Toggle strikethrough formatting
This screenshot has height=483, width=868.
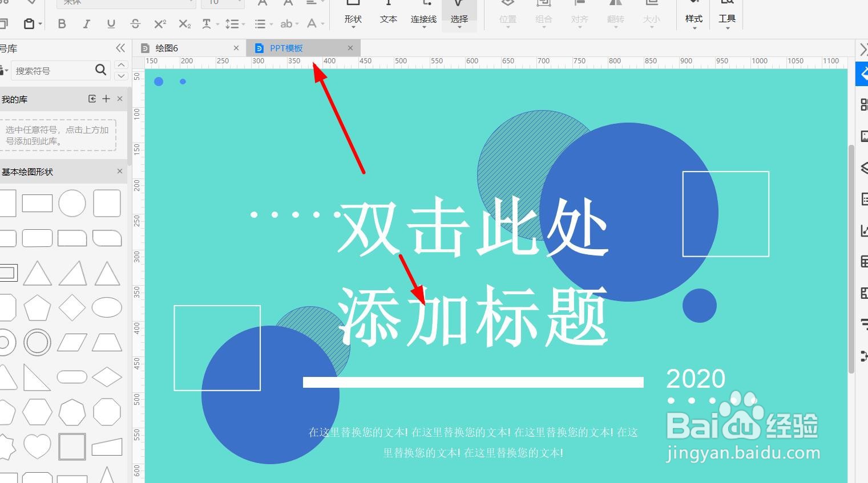point(135,23)
